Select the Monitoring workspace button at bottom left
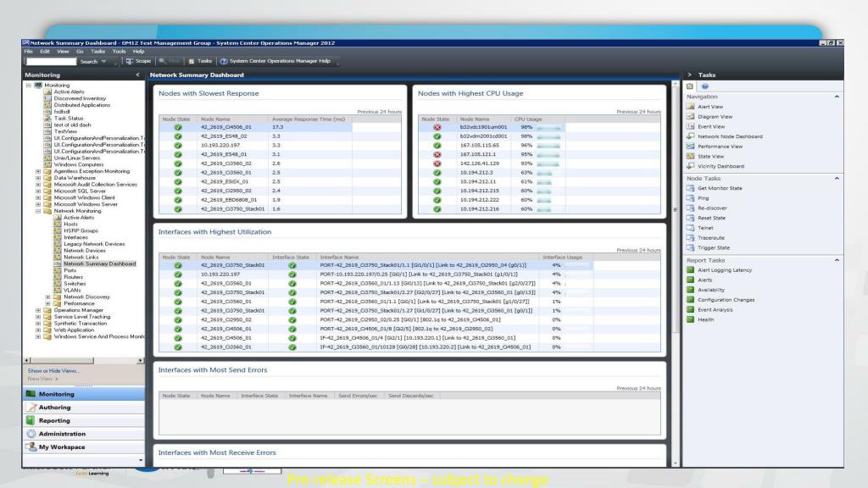 coord(84,394)
